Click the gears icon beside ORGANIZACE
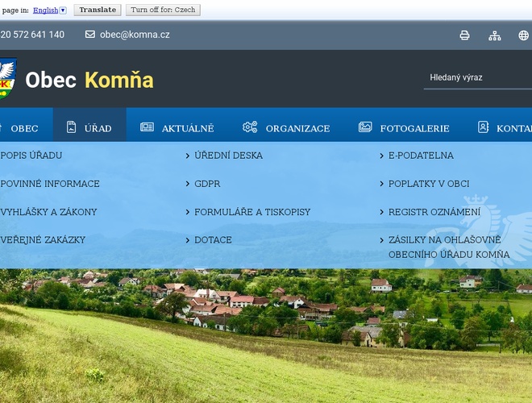This screenshot has height=403, width=532. [x=250, y=127]
